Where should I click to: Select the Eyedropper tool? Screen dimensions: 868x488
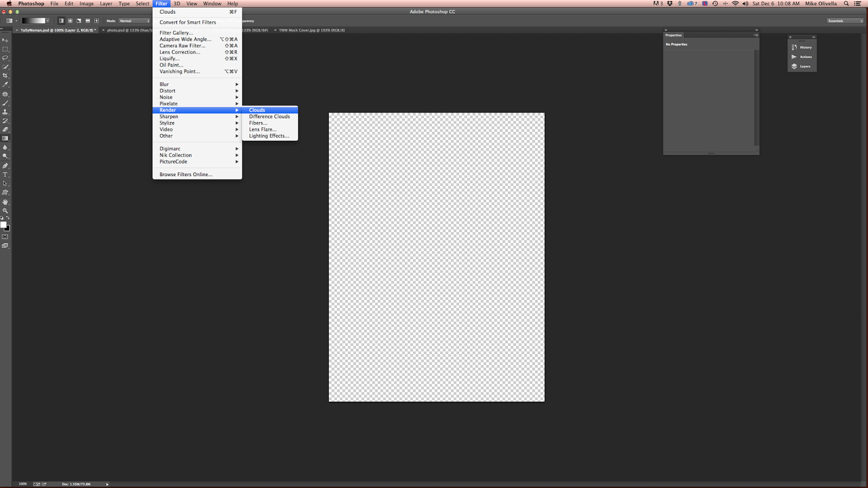click(5, 85)
